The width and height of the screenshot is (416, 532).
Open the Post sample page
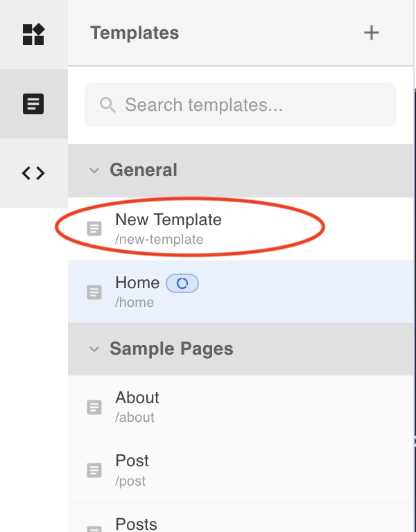(x=132, y=461)
